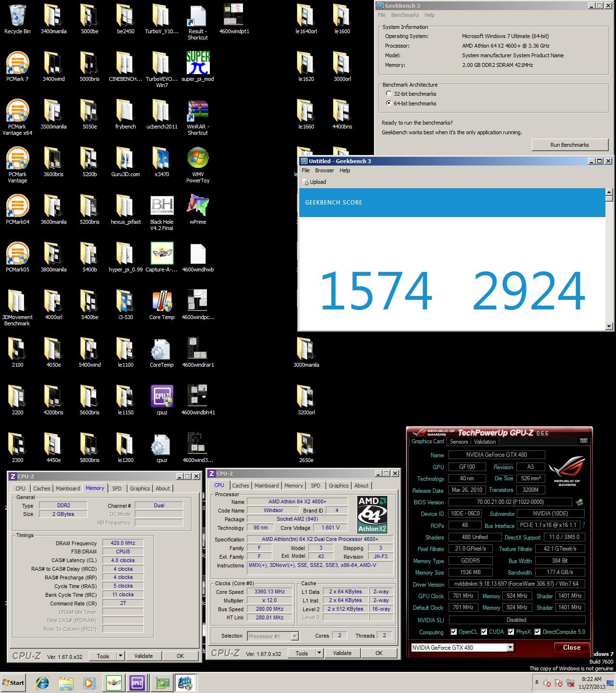The image size is (616, 693).
Task: Click Validate in CPU-Z Memory window
Action: point(143,656)
